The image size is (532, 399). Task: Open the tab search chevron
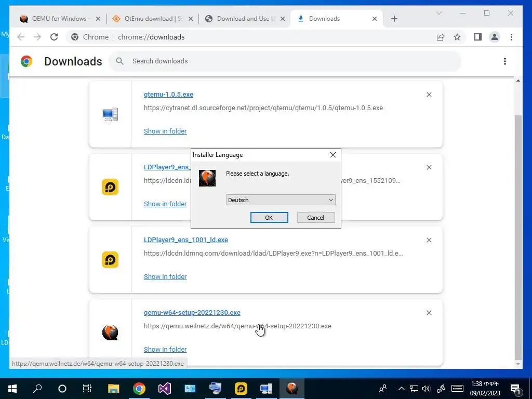(439, 13)
